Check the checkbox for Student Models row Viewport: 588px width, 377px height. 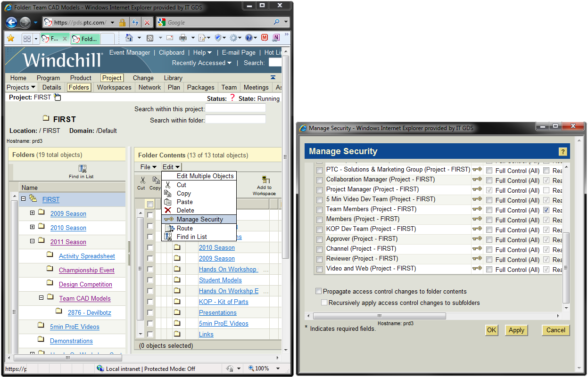(x=150, y=280)
